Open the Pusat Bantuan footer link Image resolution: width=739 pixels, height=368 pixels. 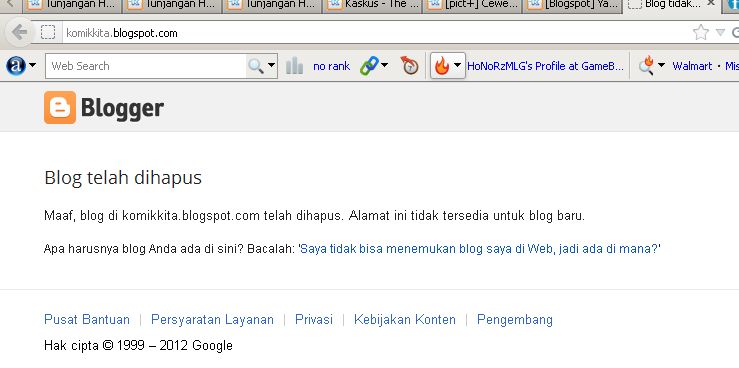pyautogui.click(x=87, y=319)
